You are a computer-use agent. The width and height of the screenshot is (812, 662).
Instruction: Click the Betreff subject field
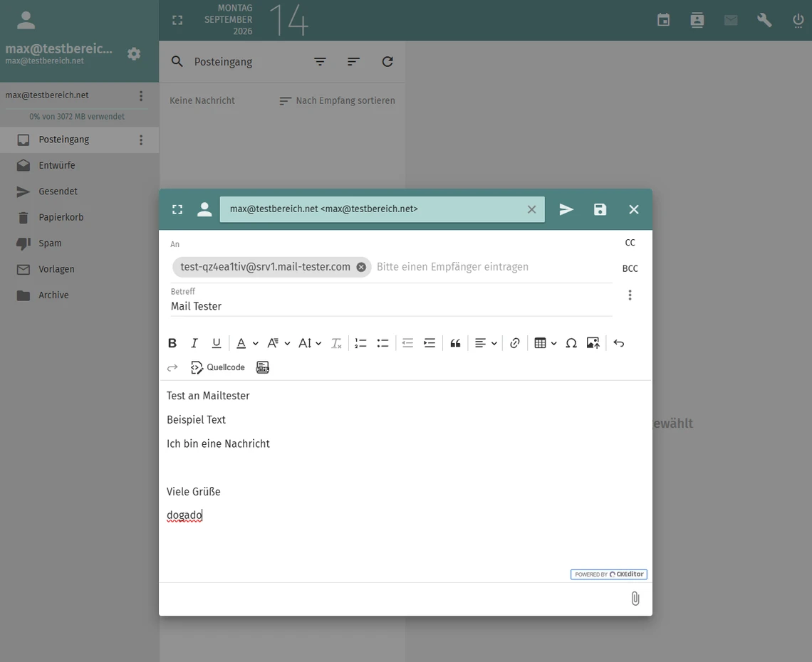pyautogui.click(x=391, y=306)
